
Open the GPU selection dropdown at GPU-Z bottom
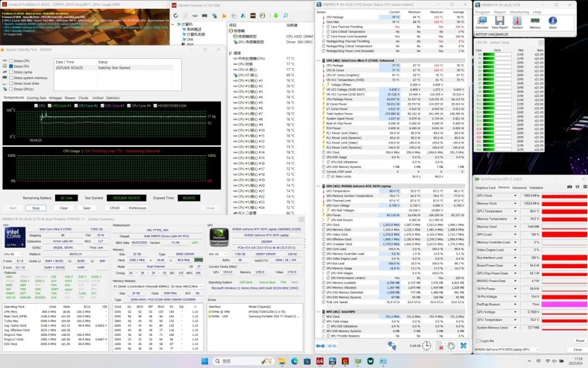(x=507, y=349)
